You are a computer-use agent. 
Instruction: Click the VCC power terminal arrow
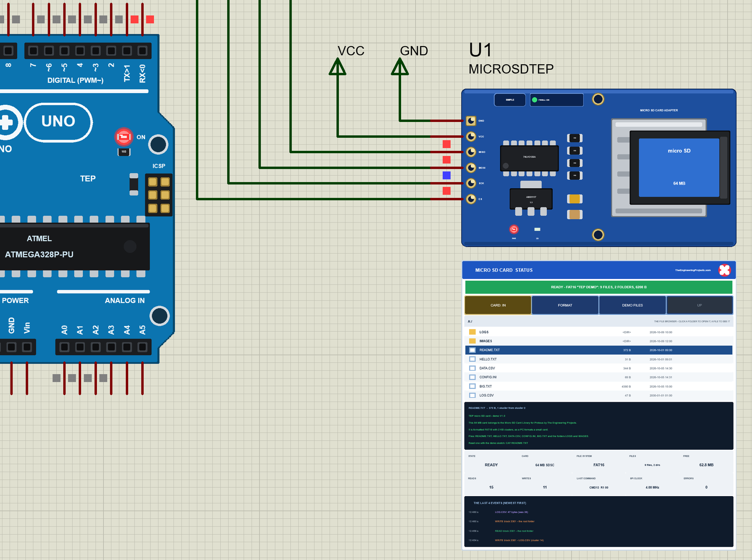[x=338, y=66]
